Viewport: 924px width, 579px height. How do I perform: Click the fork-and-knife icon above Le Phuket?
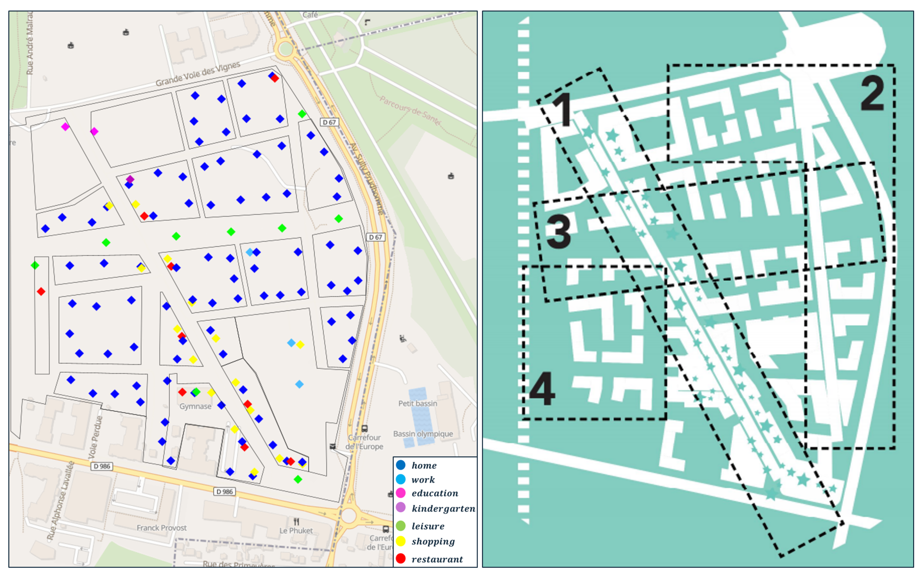pyautogui.click(x=296, y=522)
